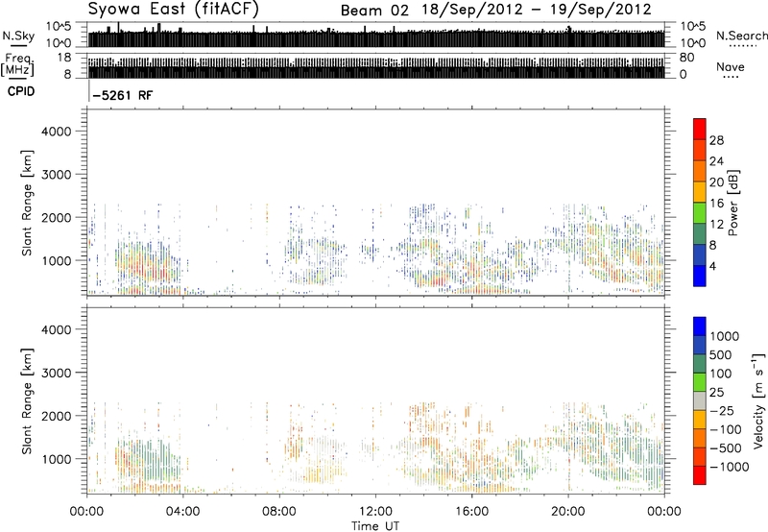Select the 'Freq. [MHz]' axis label
The height and width of the screenshot is (532, 768).
[x=17, y=65]
